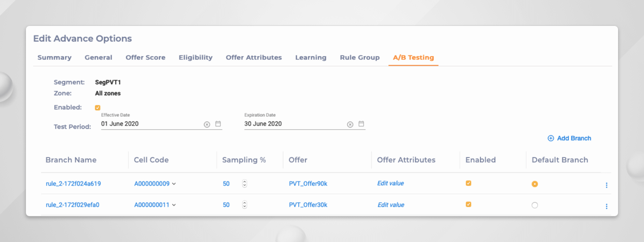The image size is (644, 242).
Task: Select rule_2-172f024a619 as default branch
Action: [535, 184]
